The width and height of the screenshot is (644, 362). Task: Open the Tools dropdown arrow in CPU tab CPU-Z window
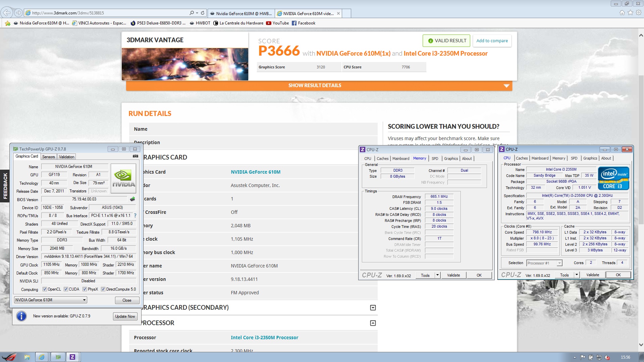(x=576, y=275)
